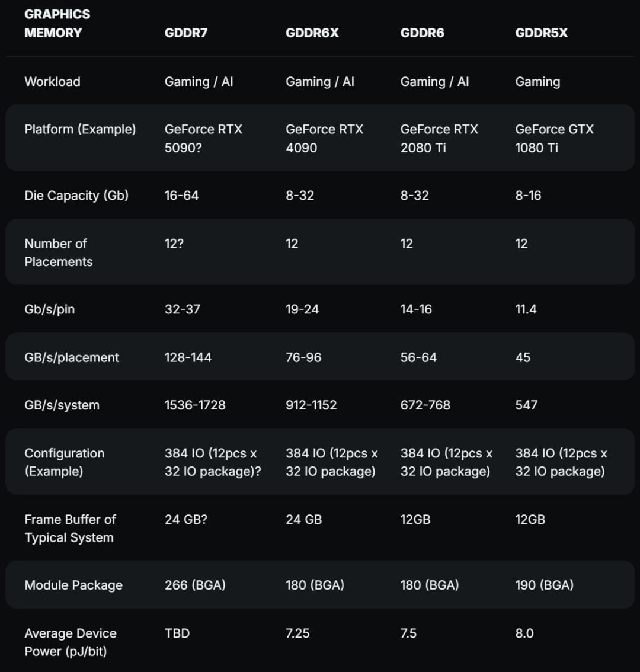Click the Configuration (Example) row label
640x672 pixels.
(x=65, y=462)
